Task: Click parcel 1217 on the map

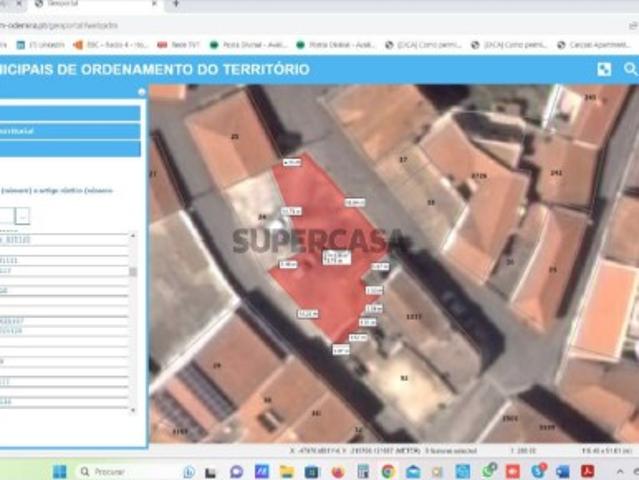Action: pos(412,315)
